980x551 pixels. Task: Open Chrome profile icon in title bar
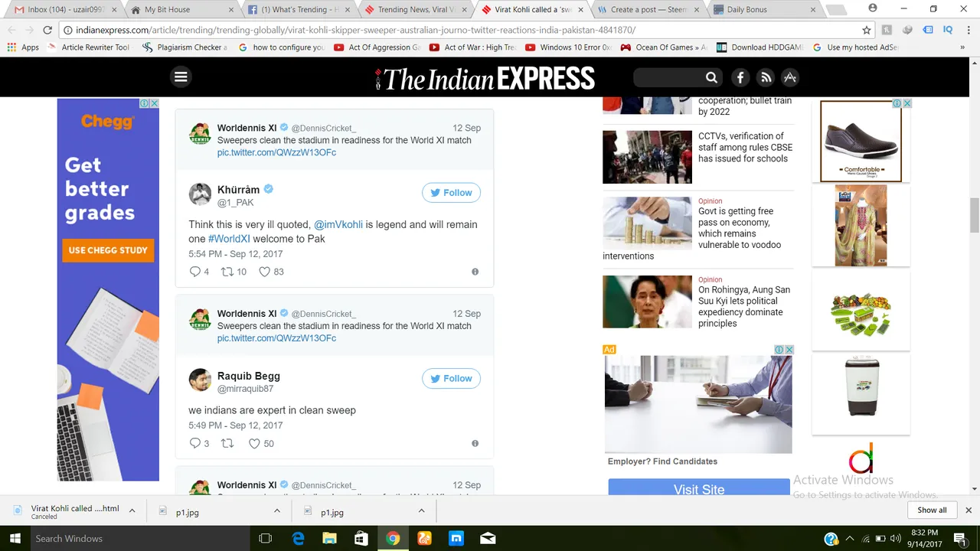tap(873, 8)
